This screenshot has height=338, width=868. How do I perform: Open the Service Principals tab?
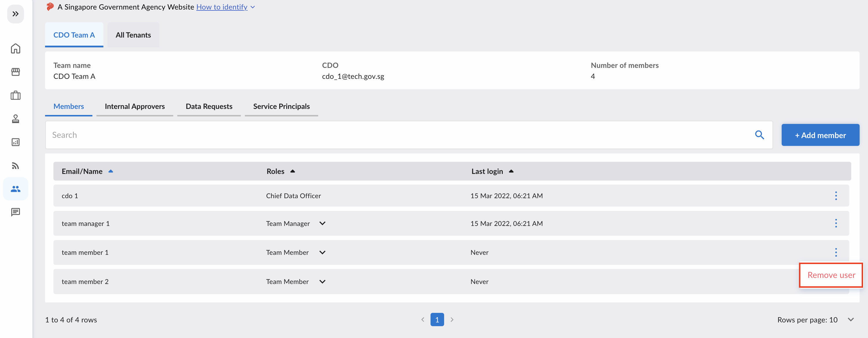[281, 107]
